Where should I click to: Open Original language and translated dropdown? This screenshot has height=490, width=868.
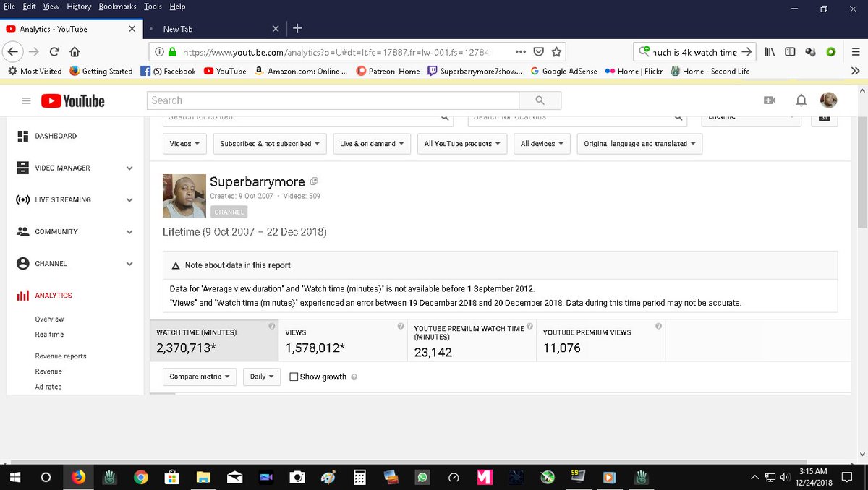click(x=639, y=144)
